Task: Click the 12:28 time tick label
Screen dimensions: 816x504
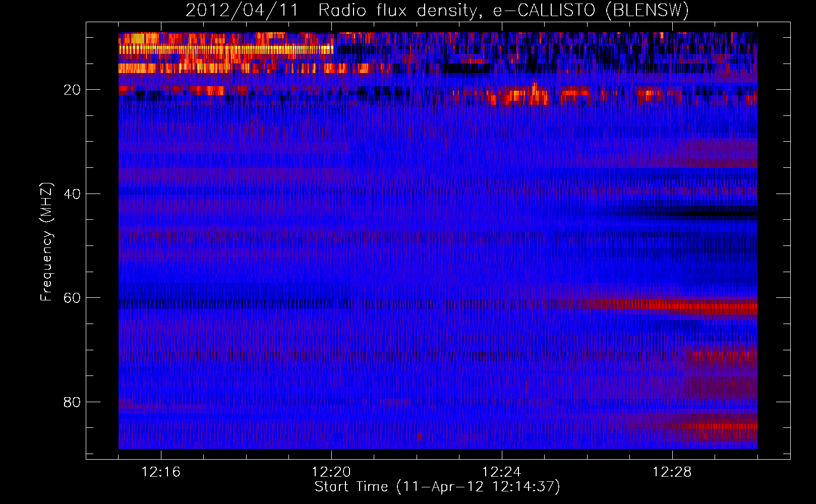Action: click(672, 472)
